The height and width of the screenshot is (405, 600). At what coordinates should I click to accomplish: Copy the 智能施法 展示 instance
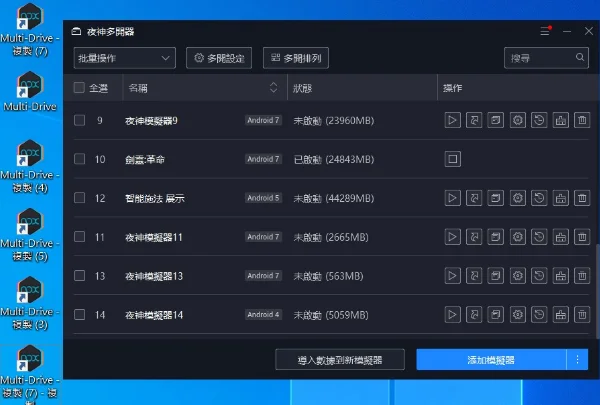click(x=496, y=198)
